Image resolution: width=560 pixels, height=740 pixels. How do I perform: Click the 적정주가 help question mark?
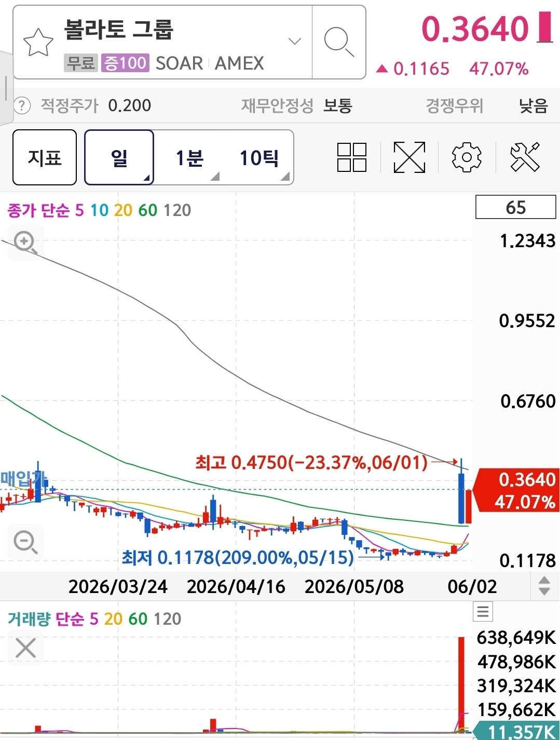pyautogui.click(x=21, y=106)
